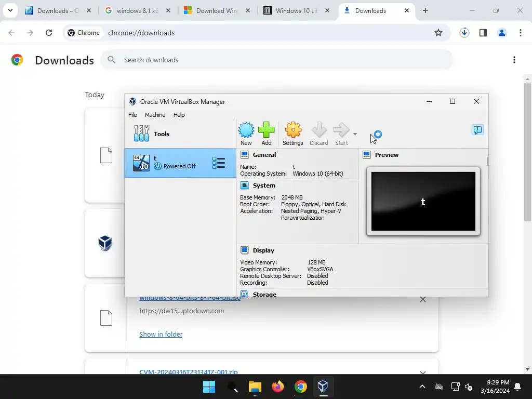
Task: Show hidden system tray icons
Action: point(422,387)
